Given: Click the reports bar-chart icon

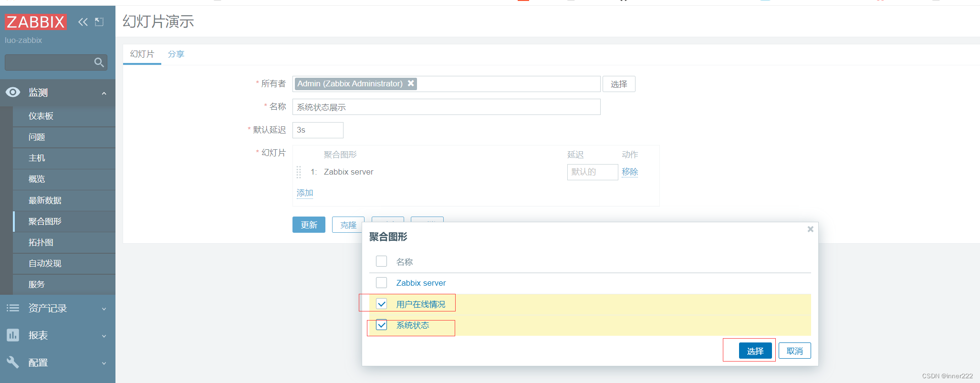Looking at the screenshot, I should pos(13,335).
